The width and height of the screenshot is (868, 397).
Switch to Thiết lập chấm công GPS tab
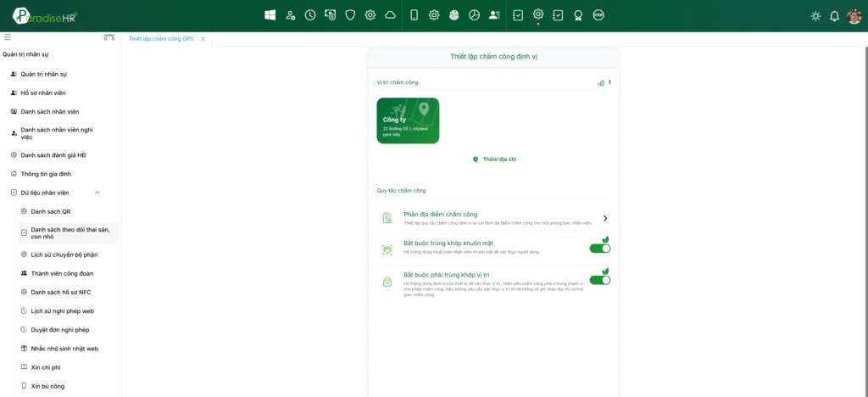point(161,39)
